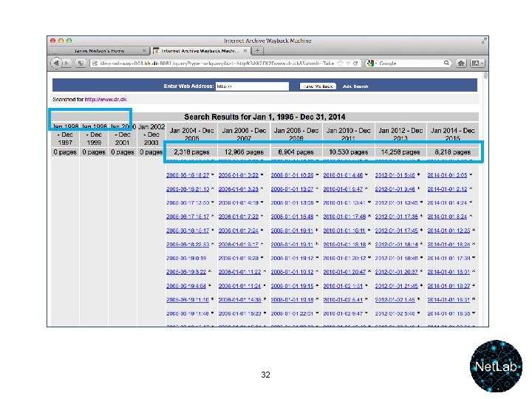Click the browser forward arrow
The height and width of the screenshot is (399, 532).
(66, 63)
